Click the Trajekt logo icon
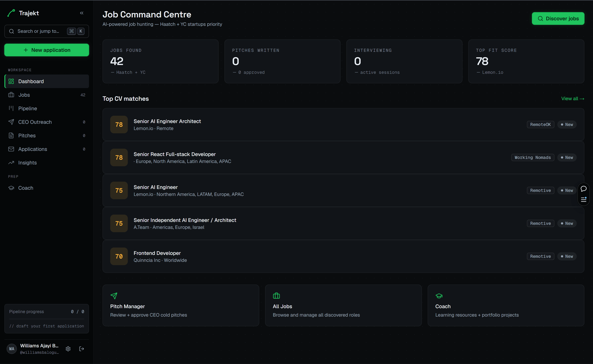This screenshot has width=593, height=364. click(x=11, y=13)
